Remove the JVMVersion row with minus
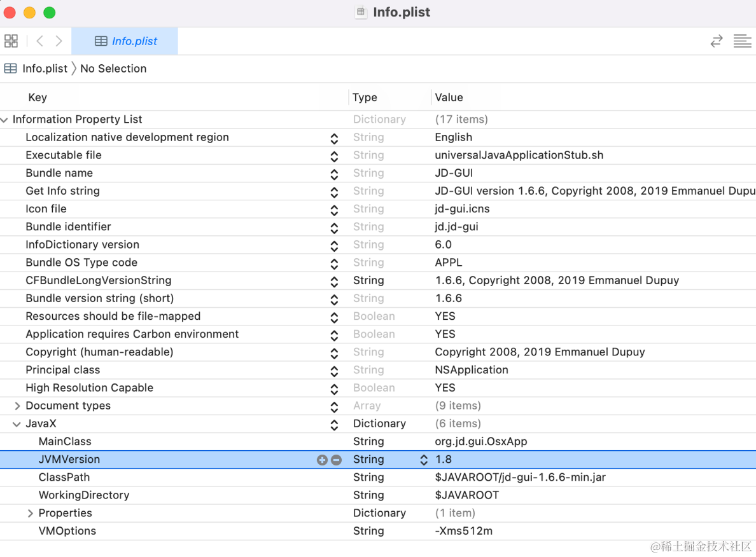 coord(337,460)
